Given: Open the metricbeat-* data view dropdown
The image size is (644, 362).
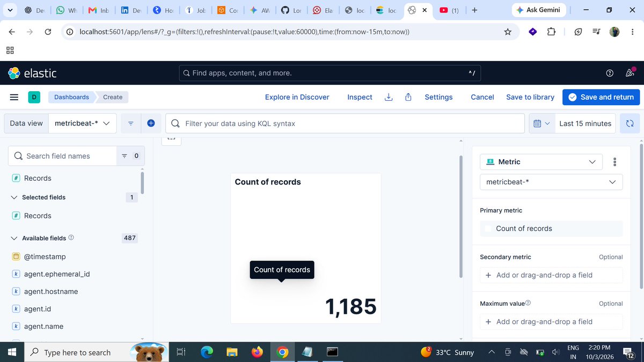Looking at the screenshot, I should click(82, 123).
